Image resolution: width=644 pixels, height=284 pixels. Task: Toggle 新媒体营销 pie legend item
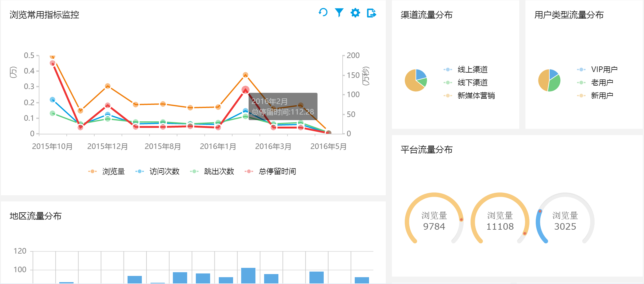[x=469, y=96]
